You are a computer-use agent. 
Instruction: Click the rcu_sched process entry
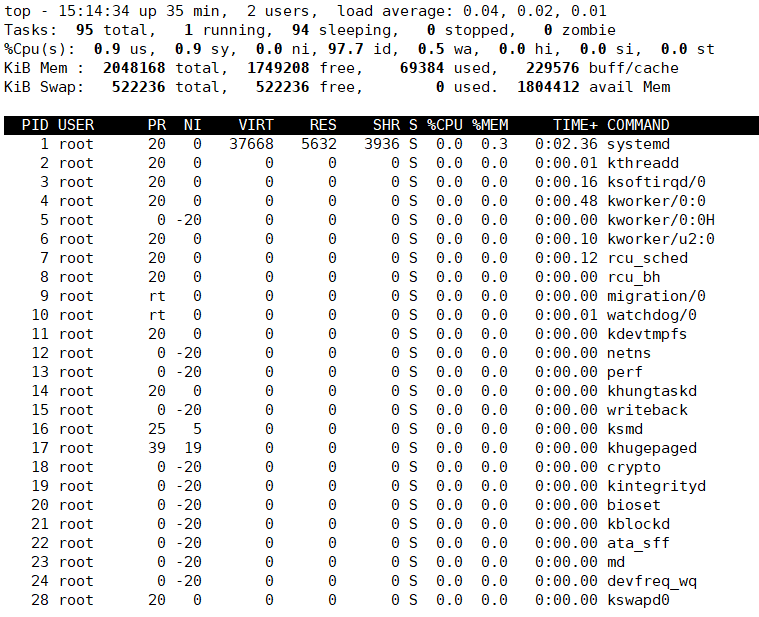point(647,258)
